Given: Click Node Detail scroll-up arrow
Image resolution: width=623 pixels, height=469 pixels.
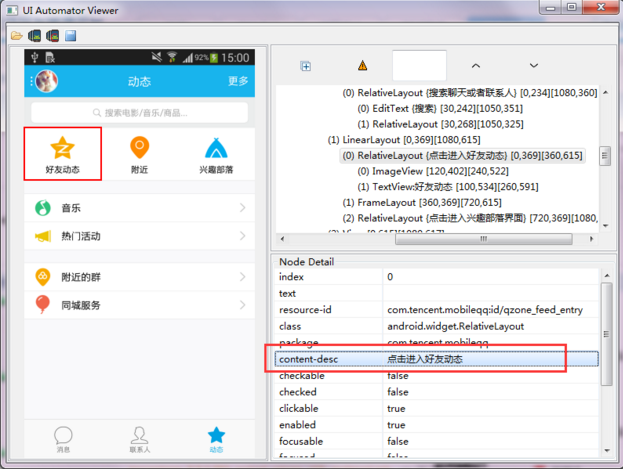Looking at the screenshot, I should (x=607, y=275).
